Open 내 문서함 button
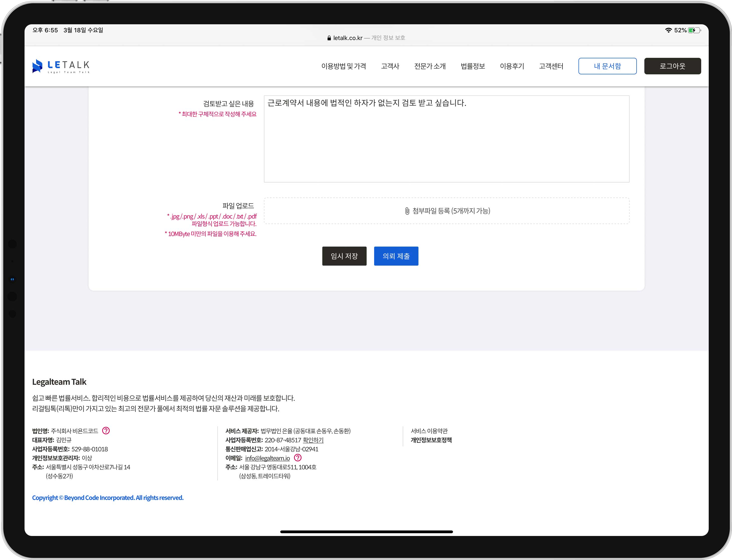This screenshot has width=732, height=560. (607, 66)
